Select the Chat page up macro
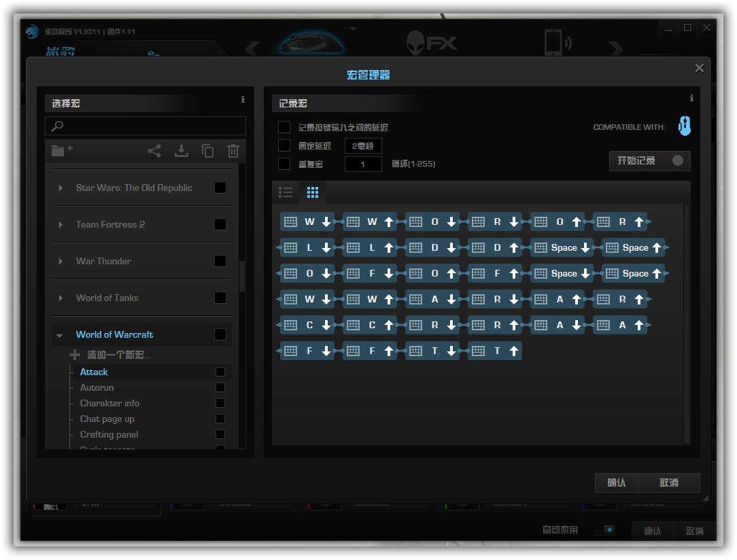 (x=107, y=419)
